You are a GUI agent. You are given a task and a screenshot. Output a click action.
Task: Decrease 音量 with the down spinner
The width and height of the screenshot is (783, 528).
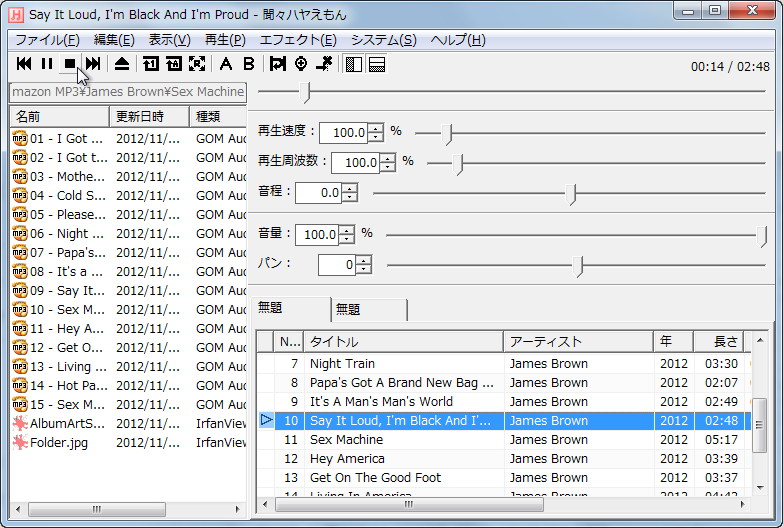click(x=347, y=239)
